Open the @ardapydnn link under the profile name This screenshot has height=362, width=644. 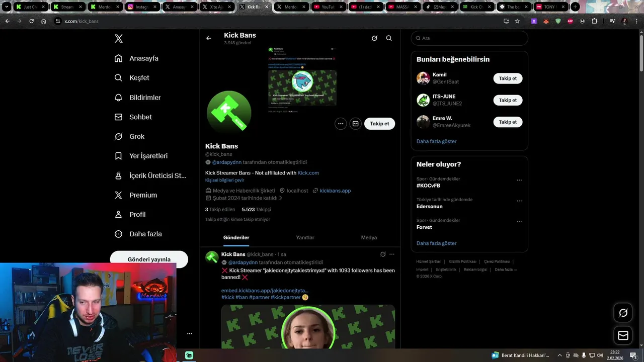coord(226,162)
